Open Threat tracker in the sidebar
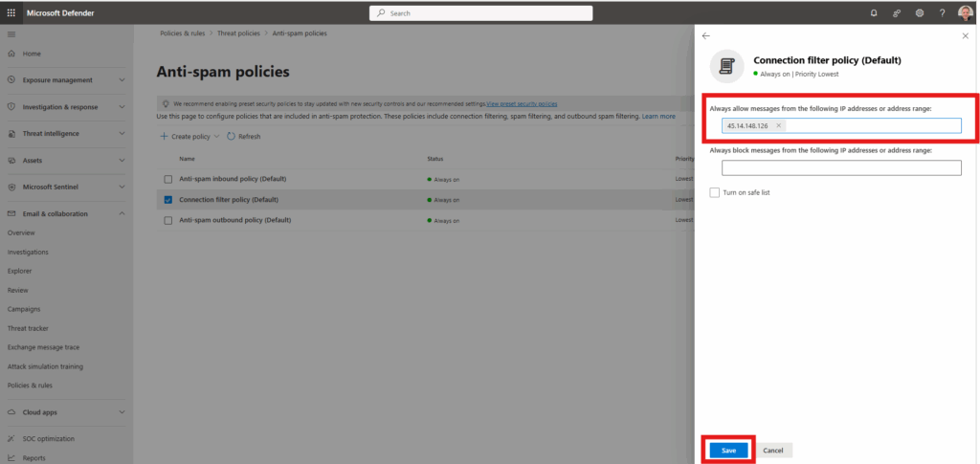Image resolution: width=980 pixels, height=464 pixels. pos(28,328)
